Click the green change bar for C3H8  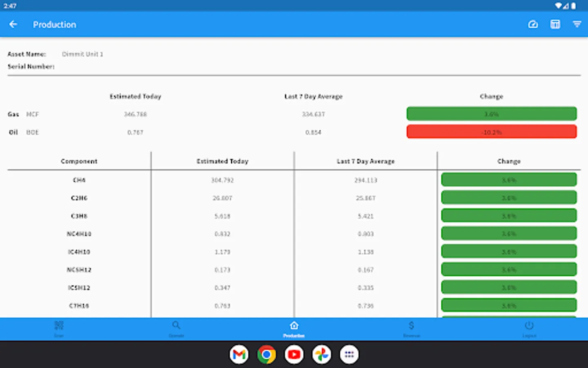[509, 215]
